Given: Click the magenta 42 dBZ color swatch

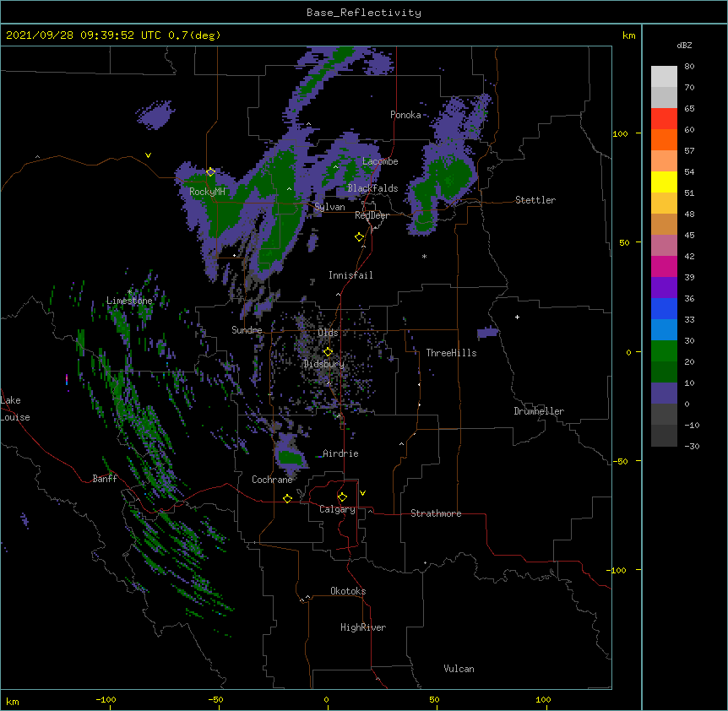Looking at the screenshot, I should click(x=664, y=266).
